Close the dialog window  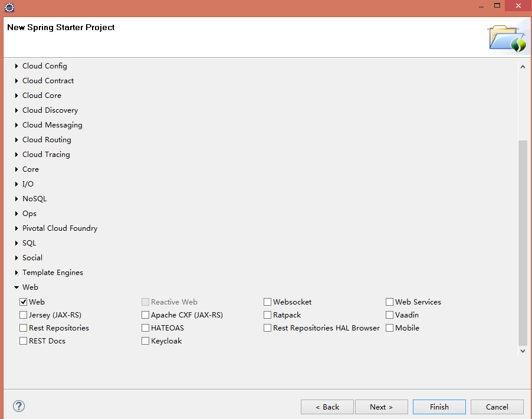point(518,5)
